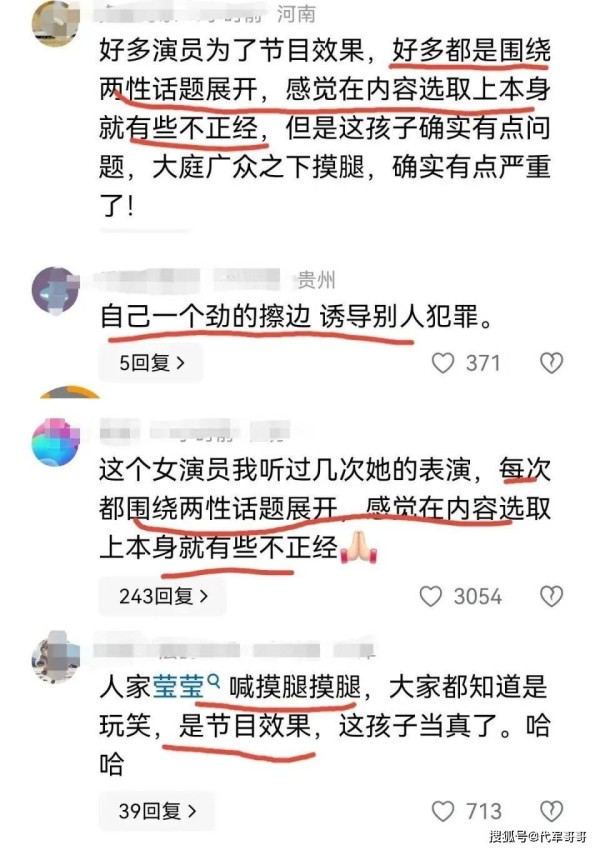Open the colorful blue-pink avatar
The image size is (600, 850).
tap(56, 442)
